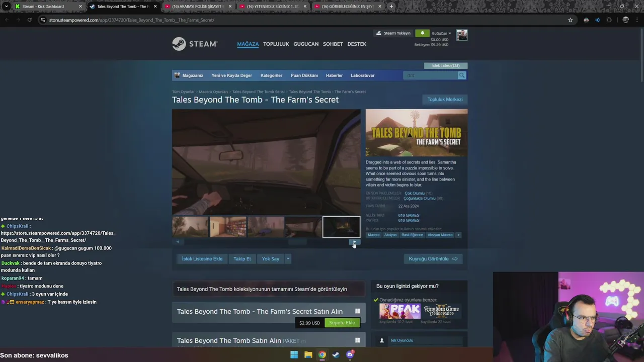Image resolution: width=644 pixels, height=362 pixels.
Task: Reload the page using the refresh icon
Action: click(30, 20)
